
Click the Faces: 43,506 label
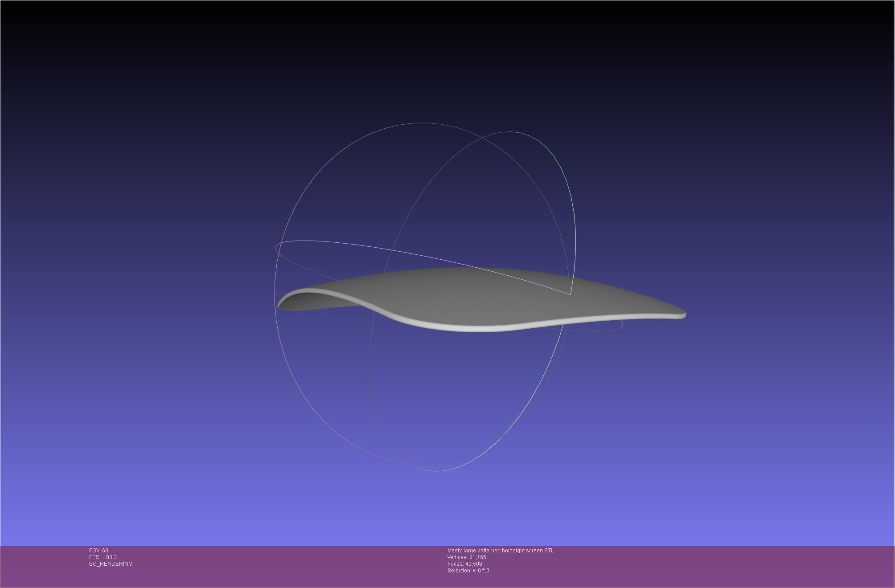tap(464, 564)
